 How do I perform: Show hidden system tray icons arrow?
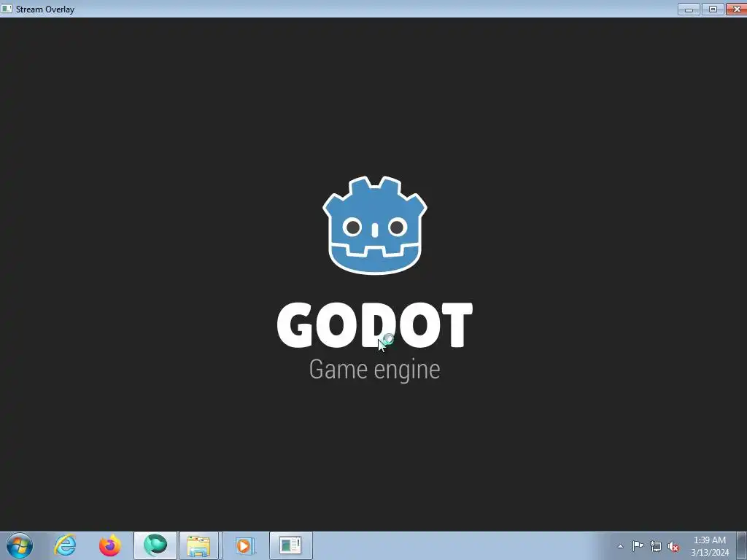click(620, 546)
